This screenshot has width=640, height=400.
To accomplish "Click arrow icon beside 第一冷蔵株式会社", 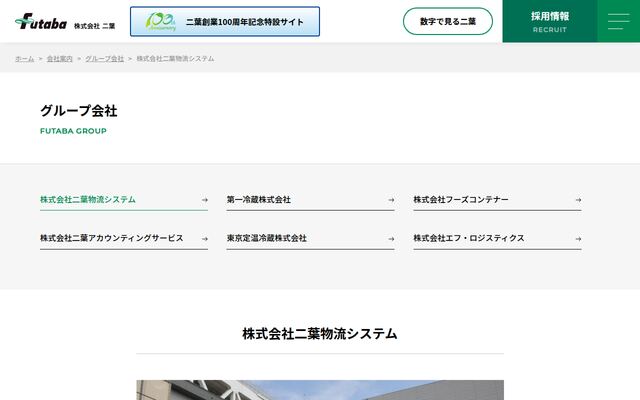I will coord(391,200).
